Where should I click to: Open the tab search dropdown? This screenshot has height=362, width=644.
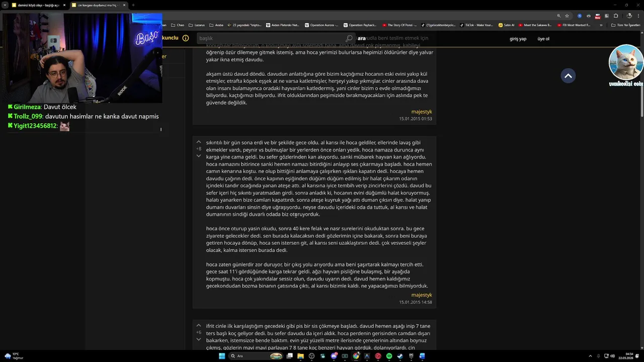[x=5, y=5]
